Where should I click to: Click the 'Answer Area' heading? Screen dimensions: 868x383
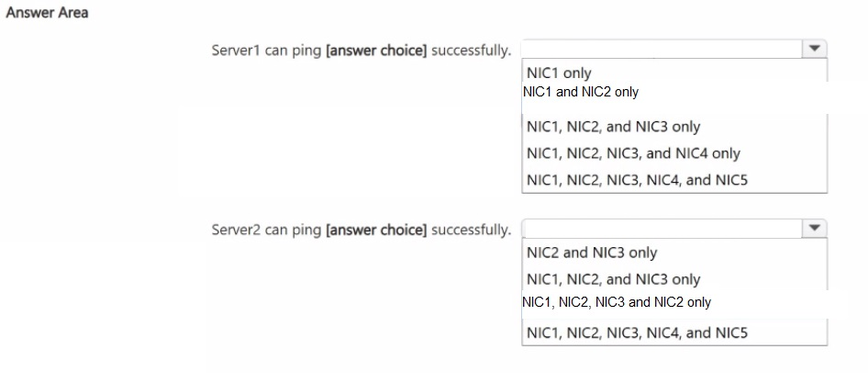point(47,12)
